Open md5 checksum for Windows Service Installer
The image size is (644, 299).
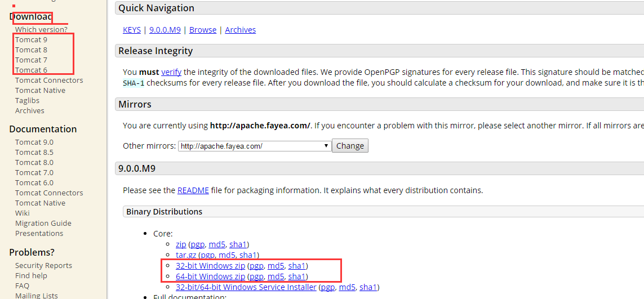click(x=347, y=287)
